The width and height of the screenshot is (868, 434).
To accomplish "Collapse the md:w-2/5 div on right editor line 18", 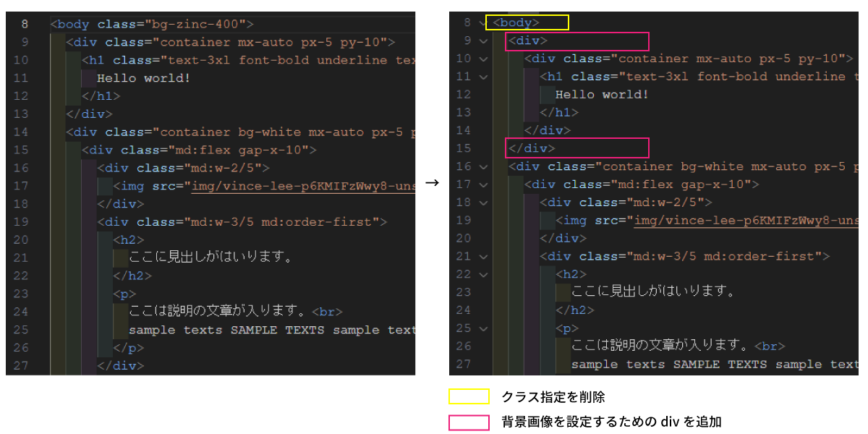I will 483,203.
